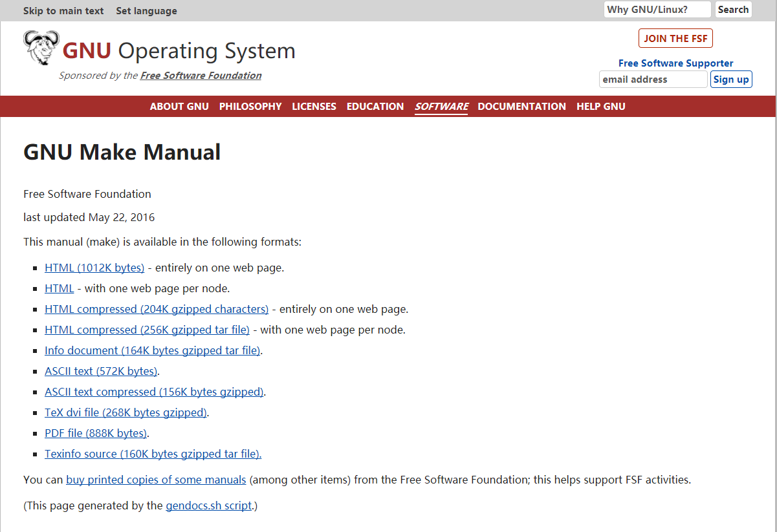Screen dimensions: 777x532
Task: Click the GNU head logo
Action: (41, 47)
